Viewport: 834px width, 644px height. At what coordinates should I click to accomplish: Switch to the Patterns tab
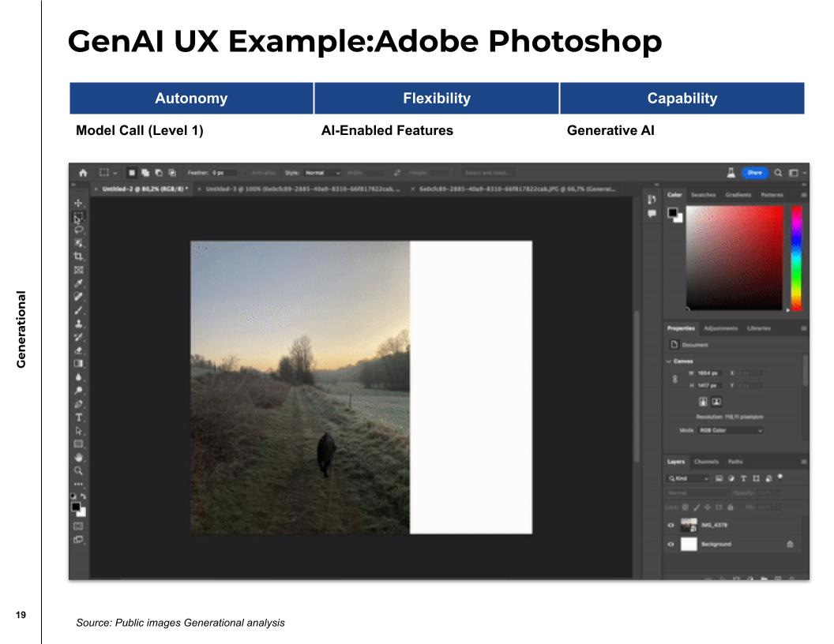click(772, 195)
